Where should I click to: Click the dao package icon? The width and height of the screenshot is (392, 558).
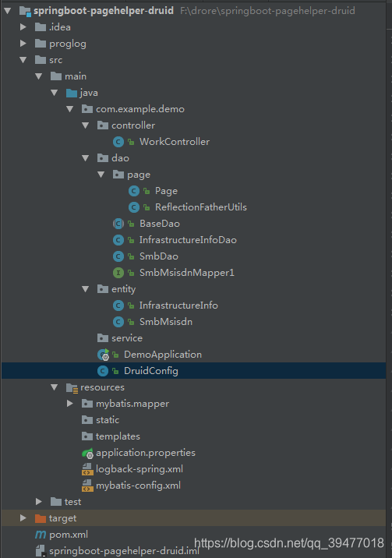tap(103, 158)
